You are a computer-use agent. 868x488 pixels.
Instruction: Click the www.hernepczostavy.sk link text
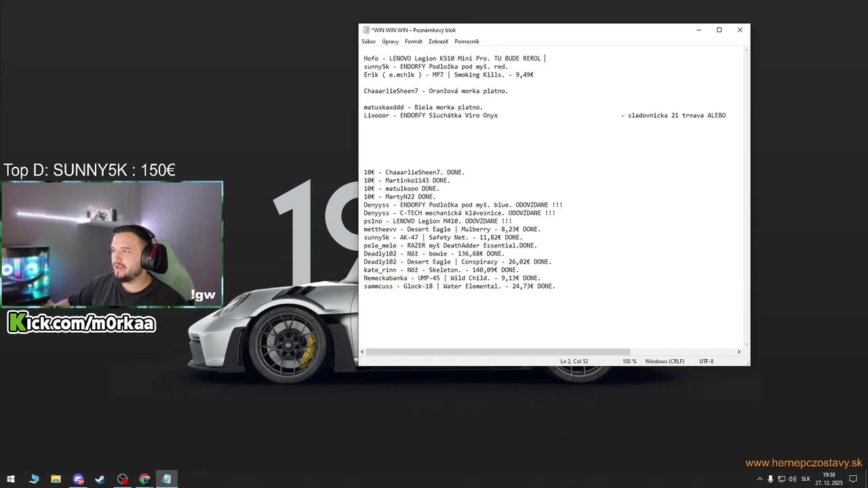tap(804, 463)
